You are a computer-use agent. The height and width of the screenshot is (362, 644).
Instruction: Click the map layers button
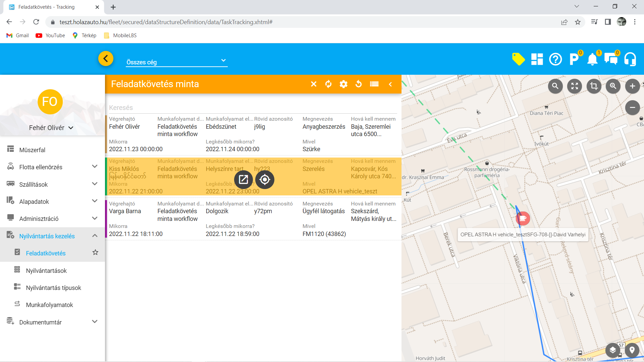point(613,350)
